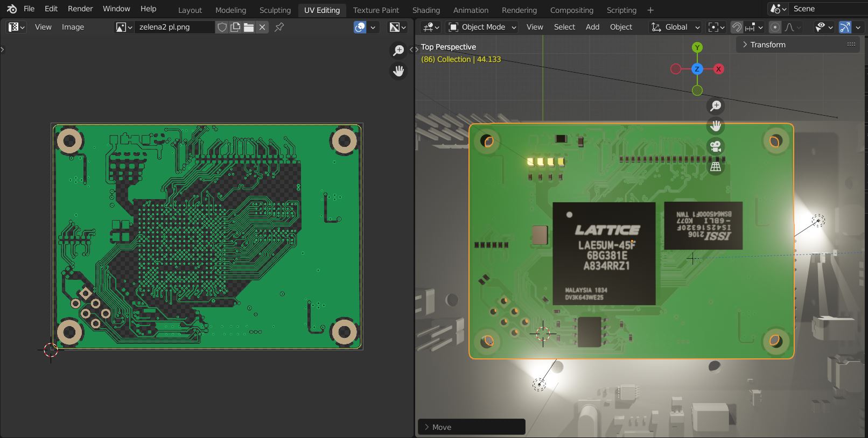Toggle UV editor overlays button
The width and height of the screenshot is (868, 438).
(360, 27)
